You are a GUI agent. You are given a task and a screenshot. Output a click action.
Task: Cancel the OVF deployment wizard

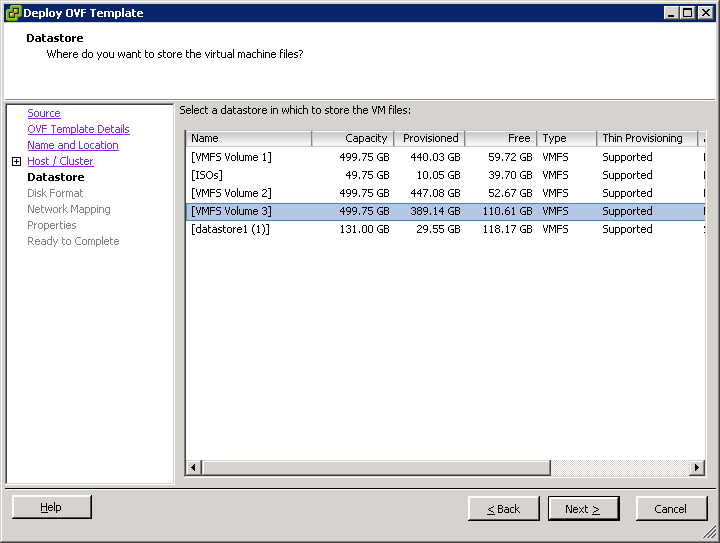(x=671, y=509)
